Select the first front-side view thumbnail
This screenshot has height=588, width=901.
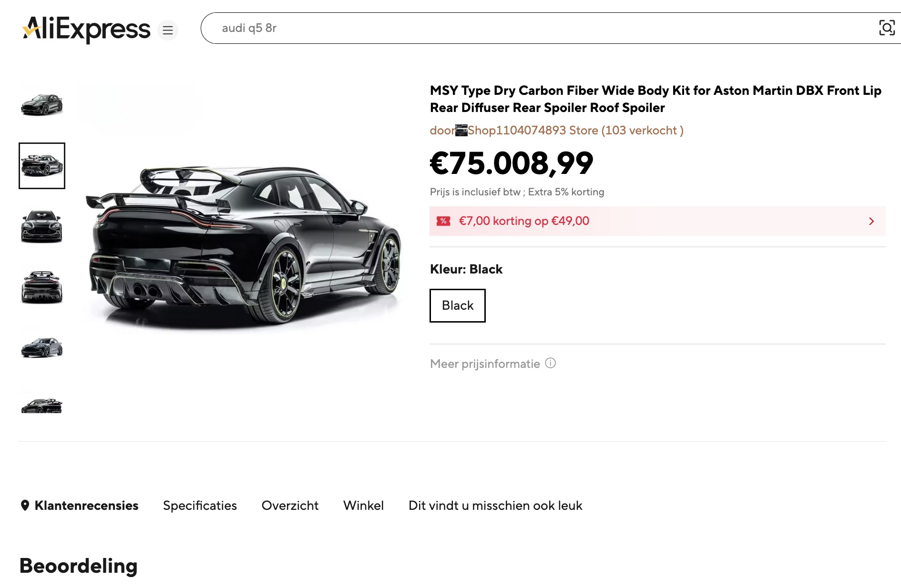42,104
